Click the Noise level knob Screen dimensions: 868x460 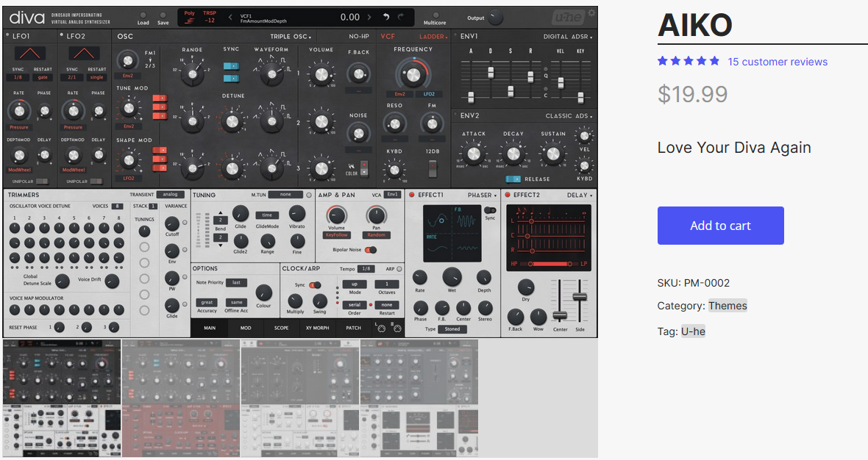pyautogui.click(x=359, y=133)
